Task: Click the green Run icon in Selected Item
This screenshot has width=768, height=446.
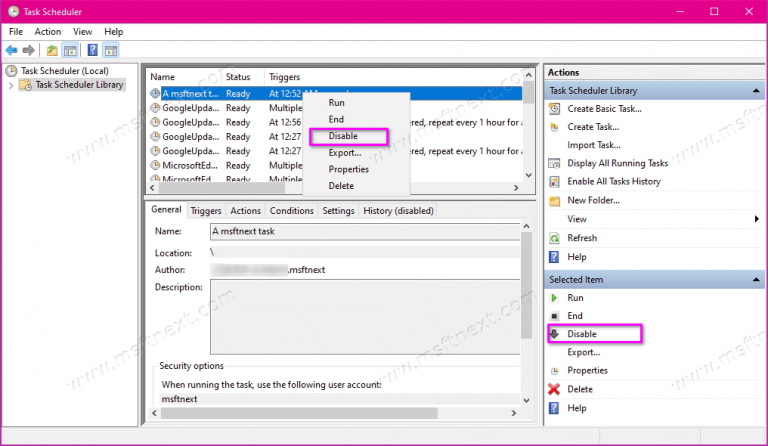Action: (x=555, y=298)
